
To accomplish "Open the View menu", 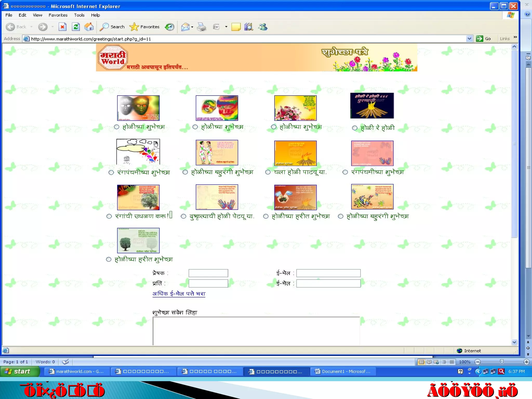I will [x=37, y=15].
